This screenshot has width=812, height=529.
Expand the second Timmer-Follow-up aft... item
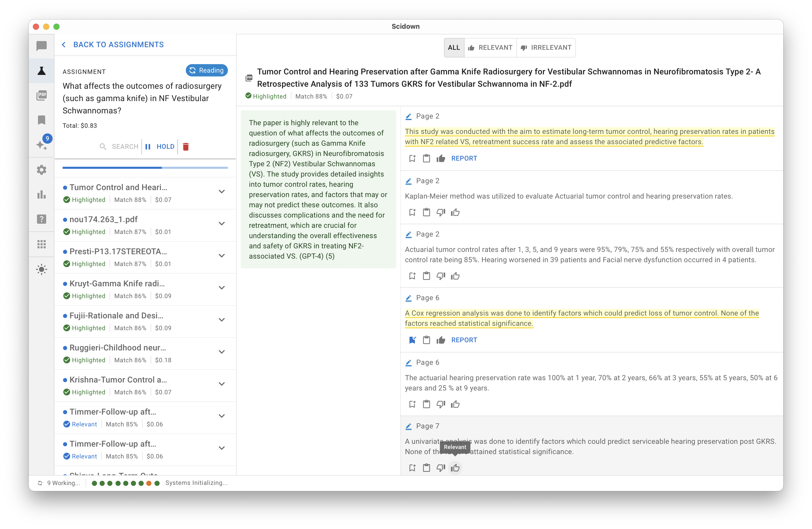click(x=222, y=448)
